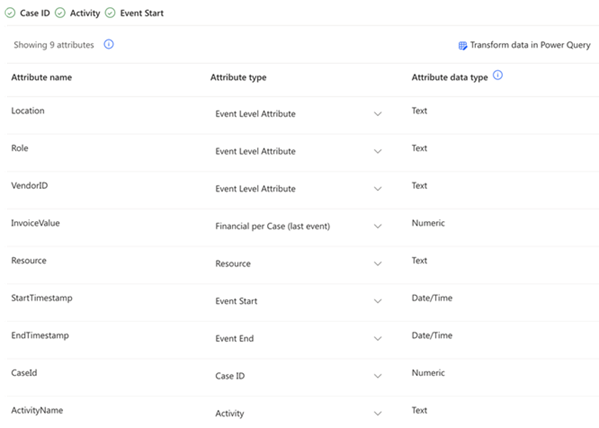Click the info icon beside Showing 9 attributes

coord(109,44)
